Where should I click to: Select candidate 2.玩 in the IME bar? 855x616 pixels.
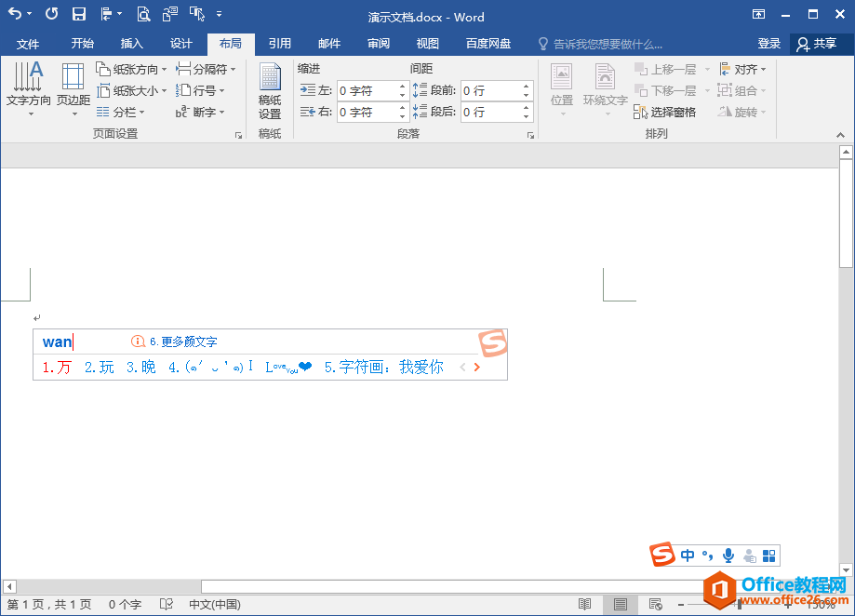[x=100, y=367]
